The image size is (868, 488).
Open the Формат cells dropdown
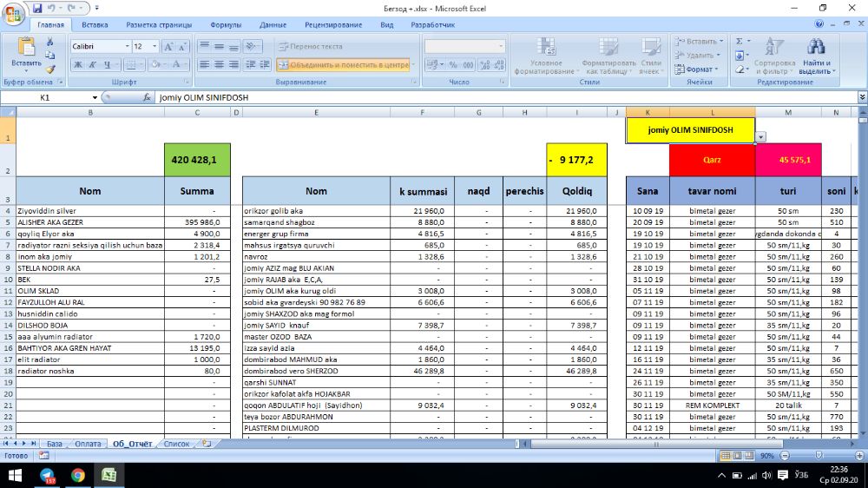696,69
